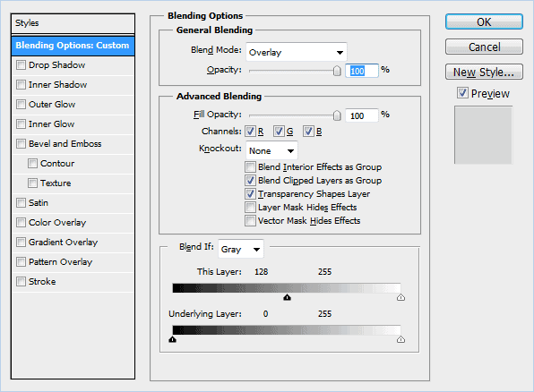Click the Underlying Layer white slider triangle

[400, 339]
